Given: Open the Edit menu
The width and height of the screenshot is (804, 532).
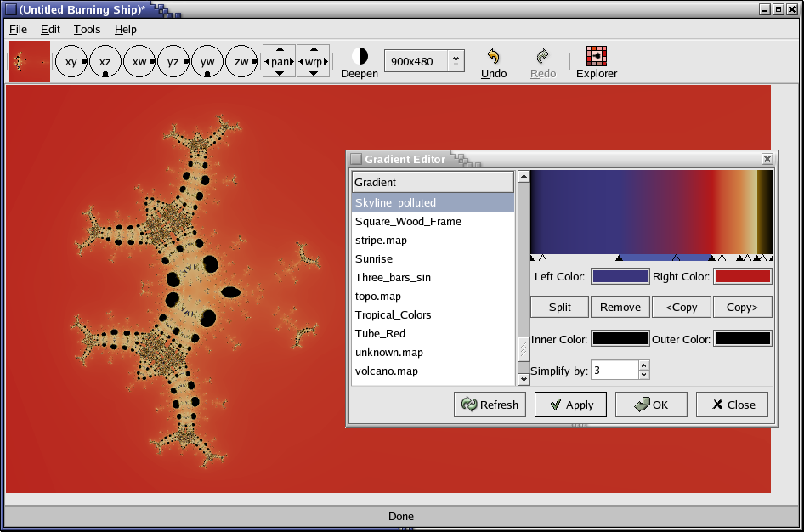Looking at the screenshot, I should coord(50,29).
